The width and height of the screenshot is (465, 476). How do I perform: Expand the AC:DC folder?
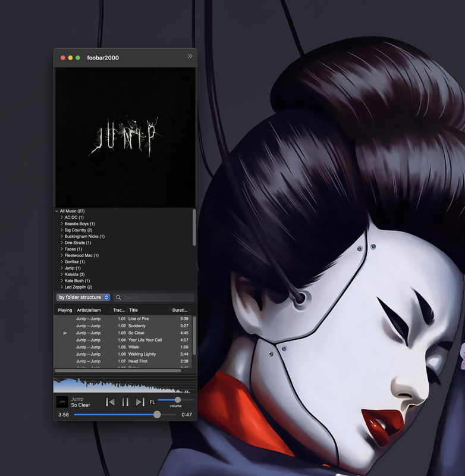(x=62, y=217)
